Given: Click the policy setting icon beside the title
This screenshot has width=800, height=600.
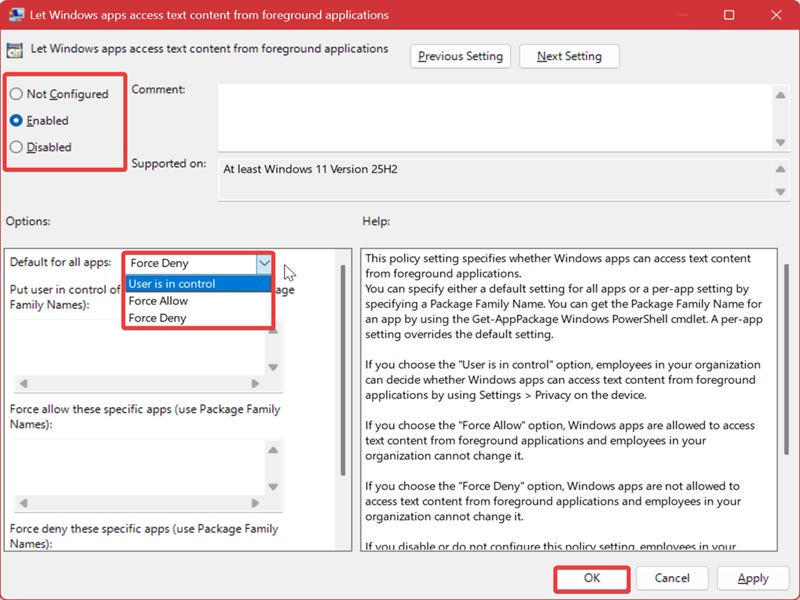Looking at the screenshot, I should (15, 51).
